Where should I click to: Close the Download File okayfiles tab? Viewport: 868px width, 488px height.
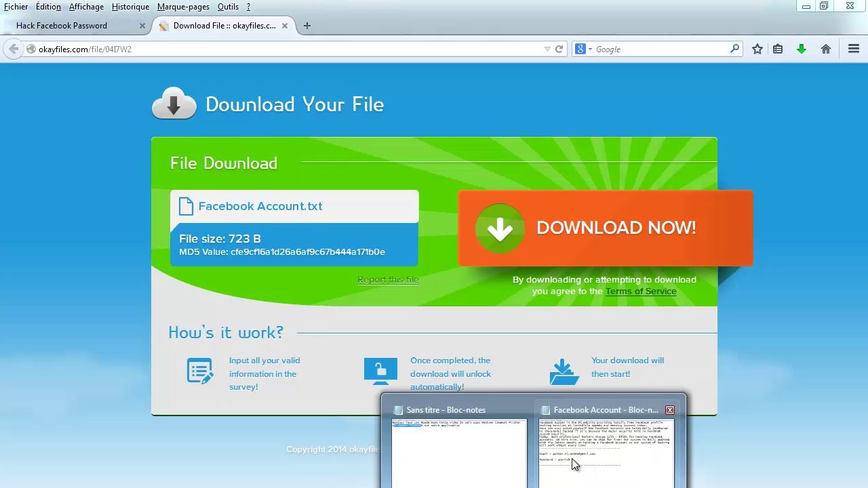285,26
